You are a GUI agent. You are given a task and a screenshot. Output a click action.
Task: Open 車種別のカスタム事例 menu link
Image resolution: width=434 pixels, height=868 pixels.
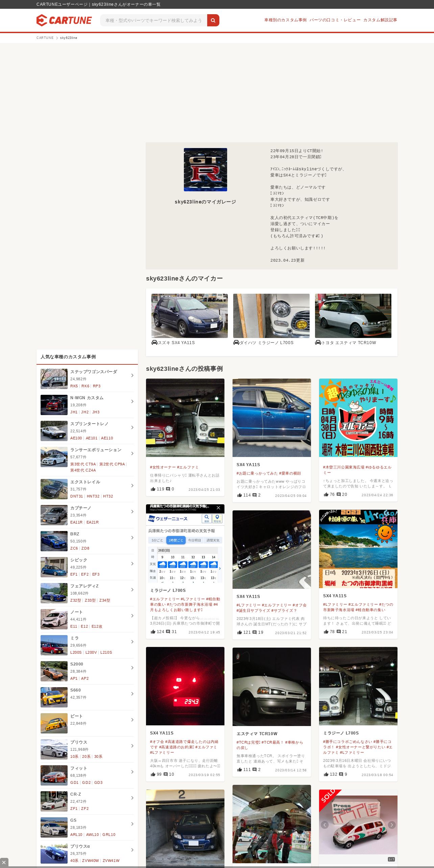[x=285, y=20]
